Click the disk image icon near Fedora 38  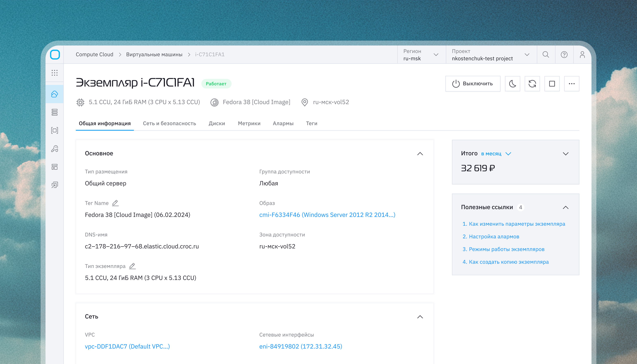point(214,102)
